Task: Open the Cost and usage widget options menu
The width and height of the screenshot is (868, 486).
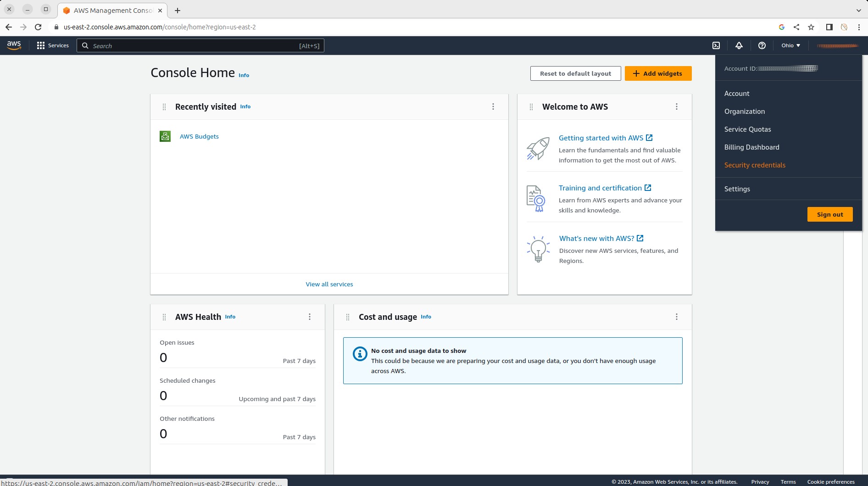Action: (x=677, y=317)
